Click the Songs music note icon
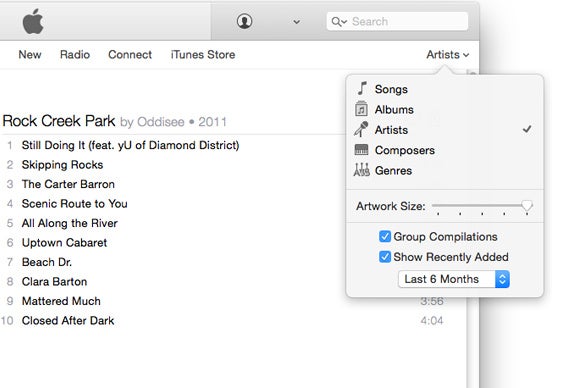This screenshot has height=388, width=580. coord(362,89)
